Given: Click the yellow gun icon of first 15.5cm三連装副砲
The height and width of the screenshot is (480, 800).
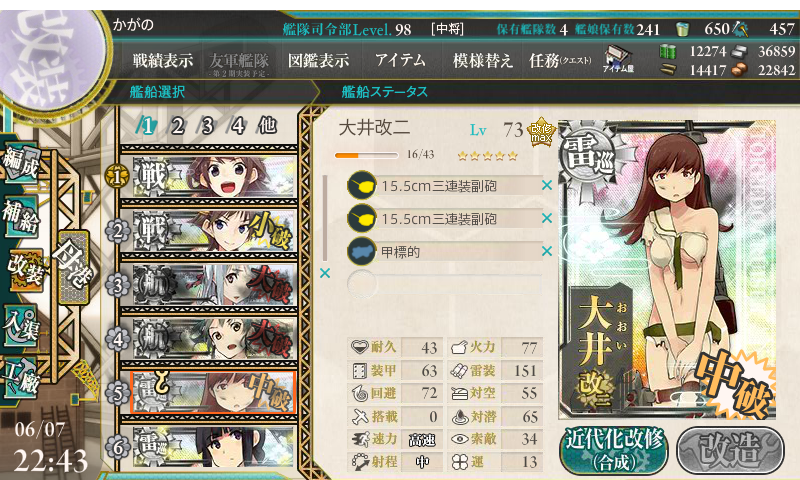Looking at the screenshot, I should coord(362,185).
